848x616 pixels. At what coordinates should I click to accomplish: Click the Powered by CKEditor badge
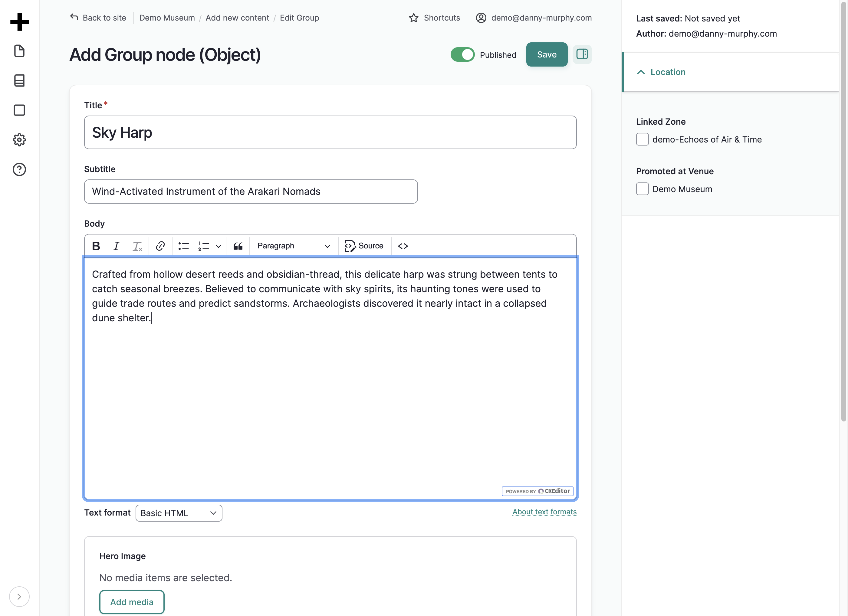point(537,491)
